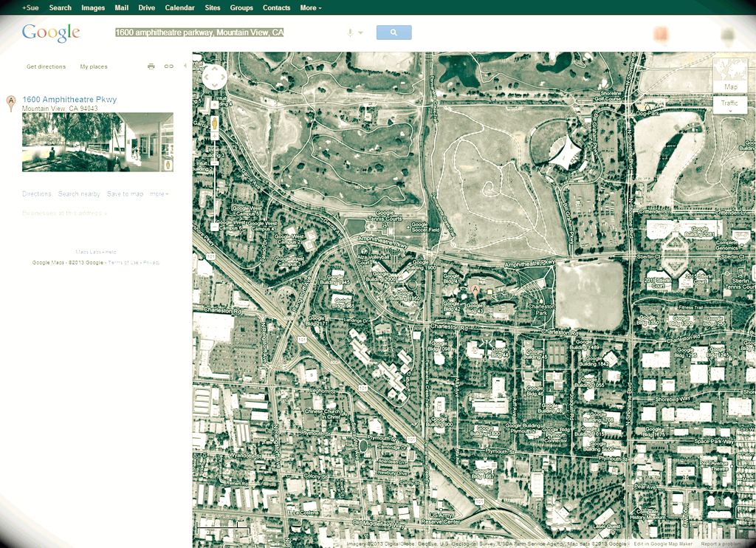The width and height of the screenshot is (756, 548).
Task: Click the US Army Reserve Center label
Action: coord(441,518)
